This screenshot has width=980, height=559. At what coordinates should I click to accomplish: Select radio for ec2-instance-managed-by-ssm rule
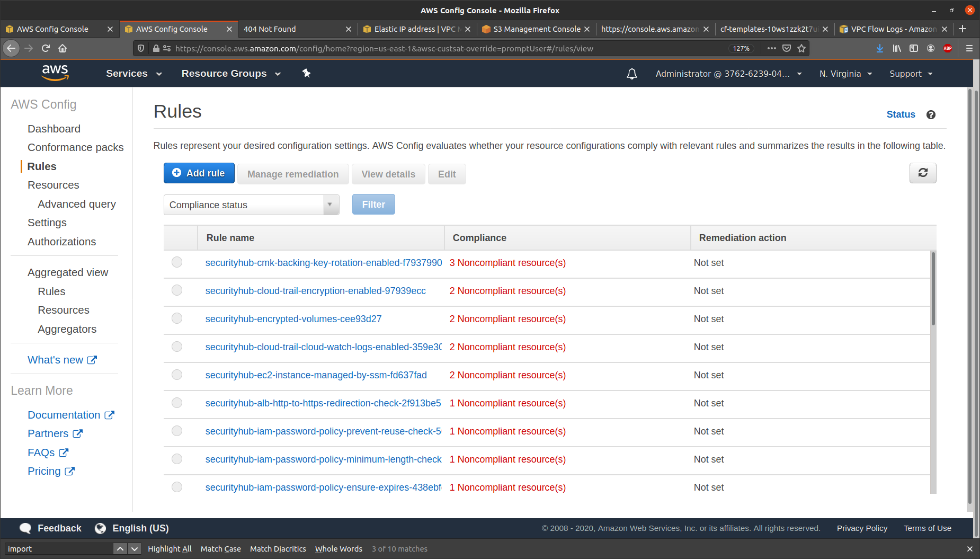pos(177,375)
